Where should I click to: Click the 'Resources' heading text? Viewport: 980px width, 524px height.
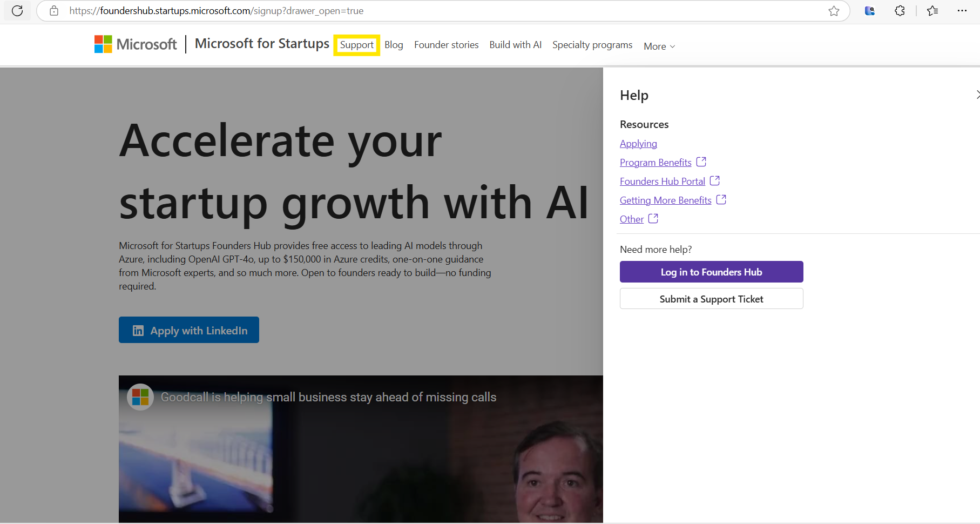click(644, 125)
